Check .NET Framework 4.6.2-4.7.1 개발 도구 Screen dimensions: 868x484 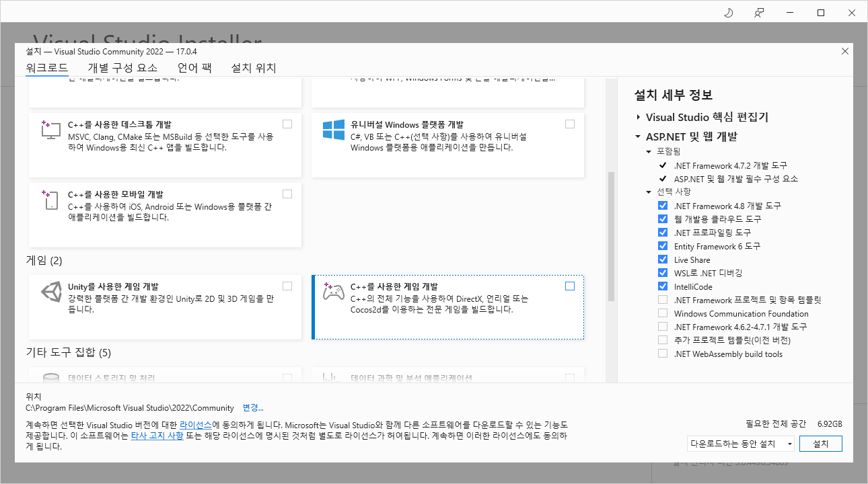pos(663,327)
